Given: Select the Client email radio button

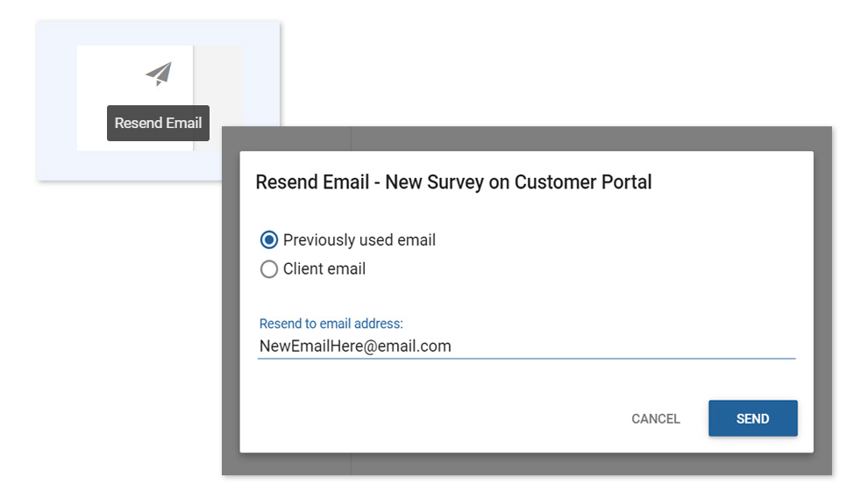Looking at the screenshot, I should point(268,269).
